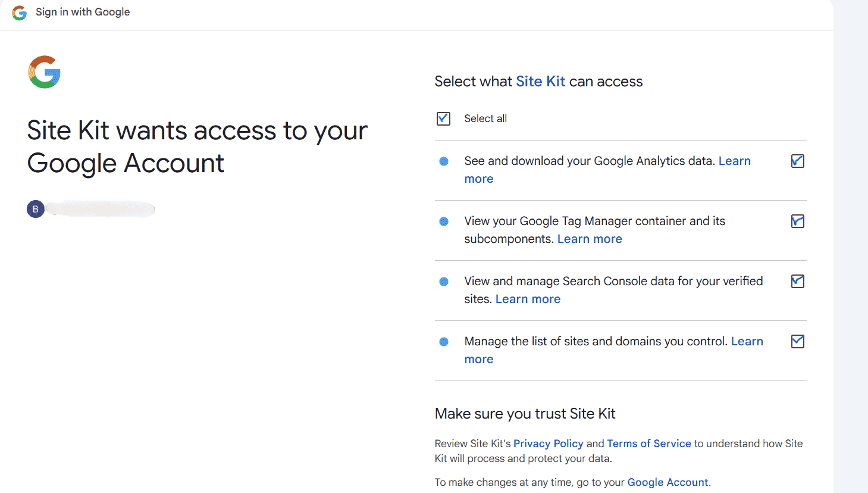Click the account avatar with letter B

35,208
